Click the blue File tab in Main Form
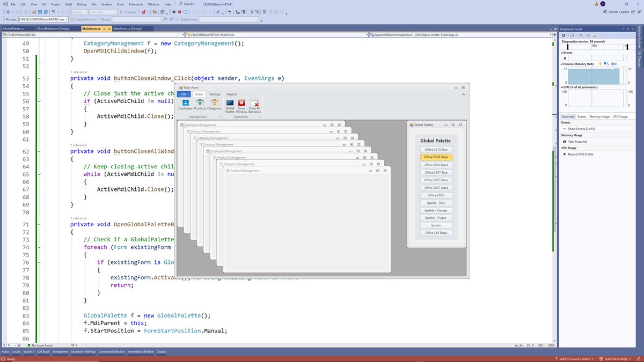644x362 pixels. coord(184,94)
